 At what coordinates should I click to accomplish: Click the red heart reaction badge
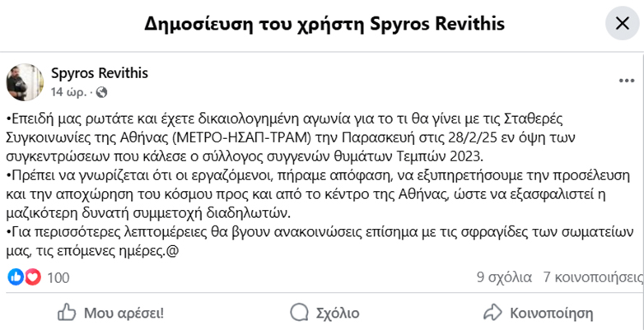32,277
